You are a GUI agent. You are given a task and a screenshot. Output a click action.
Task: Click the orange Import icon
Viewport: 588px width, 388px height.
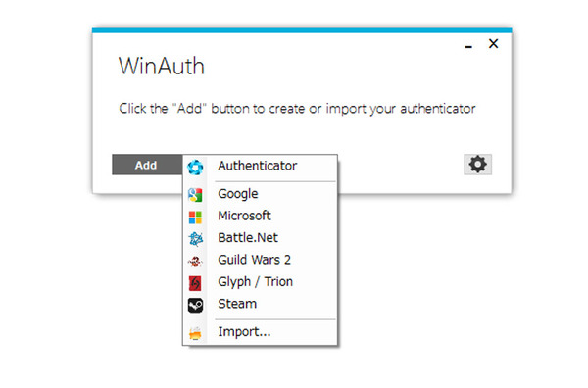[x=195, y=333]
